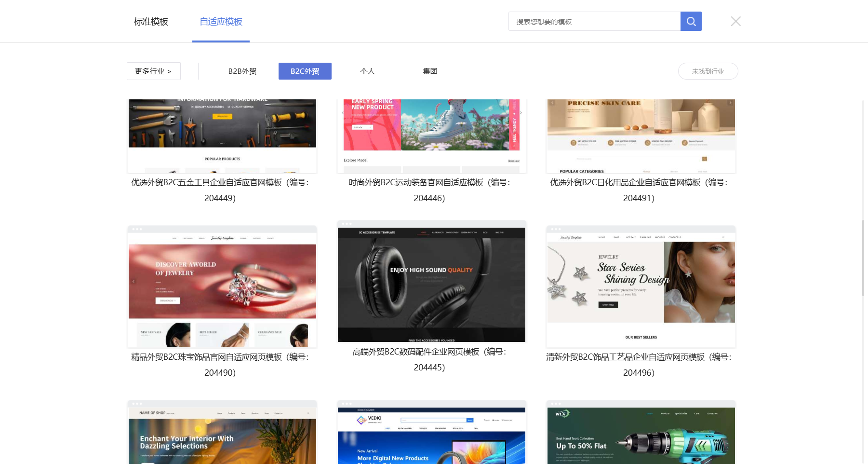Open the hand tools drill template thumbnail
The height and width of the screenshot is (464, 868).
tap(641, 432)
